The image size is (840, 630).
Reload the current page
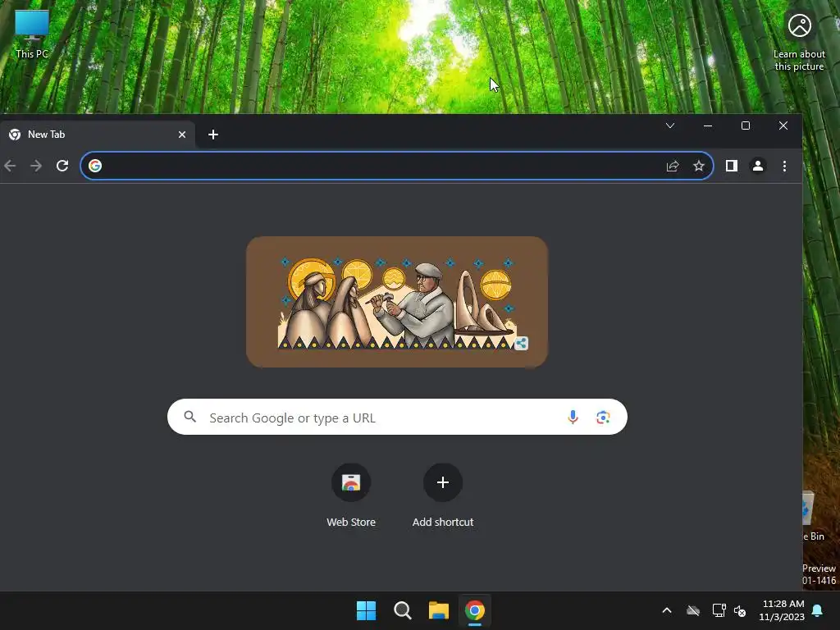62,166
